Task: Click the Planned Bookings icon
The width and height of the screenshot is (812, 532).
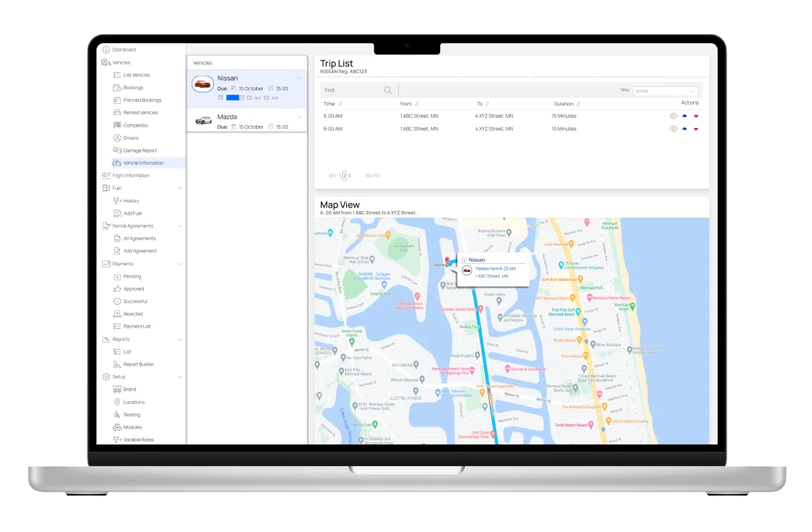Action: (x=117, y=100)
